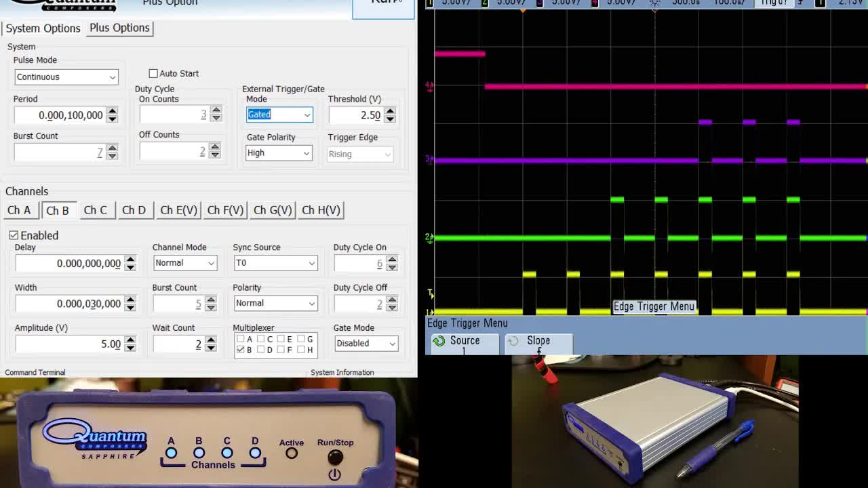
Task: Uncheck the channel Enabled checkbox
Action: pyautogui.click(x=14, y=235)
